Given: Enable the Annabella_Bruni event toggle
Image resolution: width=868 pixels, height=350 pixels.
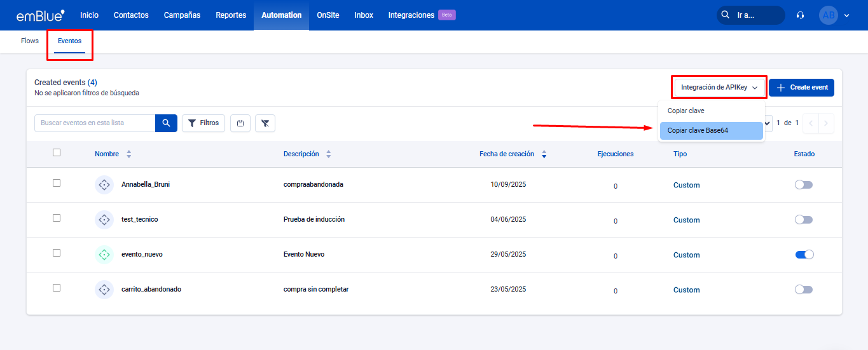Looking at the screenshot, I should tap(804, 185).
